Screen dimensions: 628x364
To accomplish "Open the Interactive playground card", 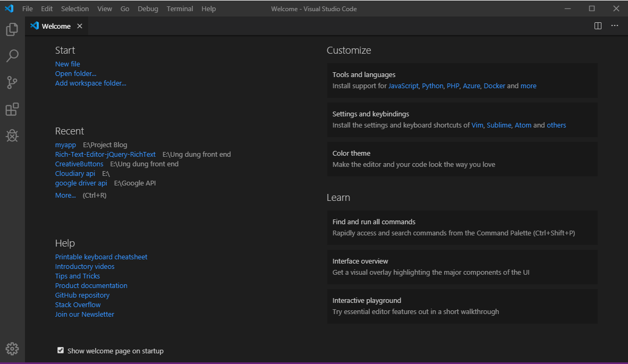I will pos(462,306).
